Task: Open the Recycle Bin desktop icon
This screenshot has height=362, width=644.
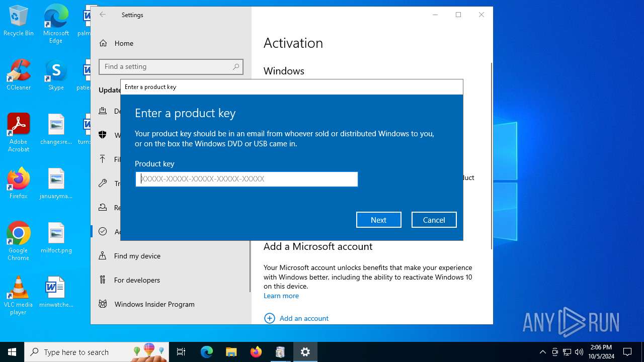Action: coord(19,21)
